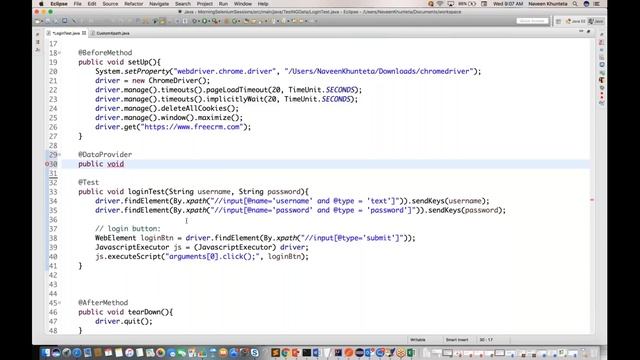
Task: Open the Window menu
Action: [243, 4]
